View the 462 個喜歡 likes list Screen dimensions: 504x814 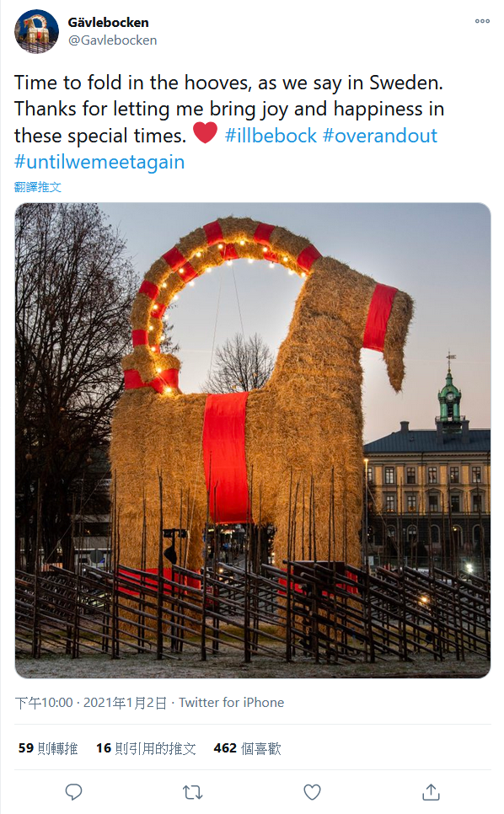(x=247, y=748)
